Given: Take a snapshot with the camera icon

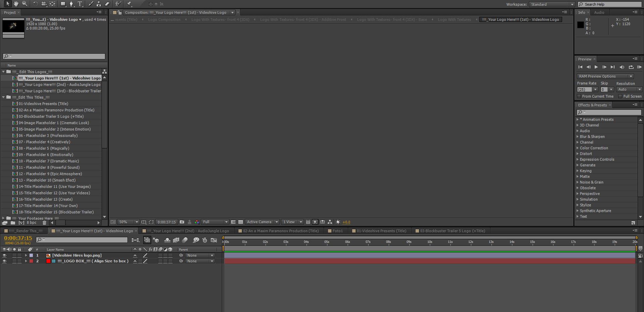Looking at the screenshot, I should (x=182, y=222).
